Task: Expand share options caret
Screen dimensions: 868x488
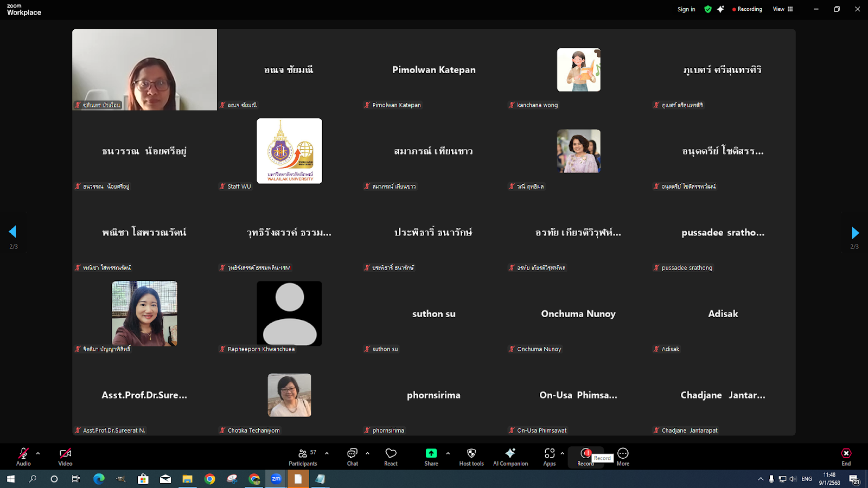Action: point(448,453)
